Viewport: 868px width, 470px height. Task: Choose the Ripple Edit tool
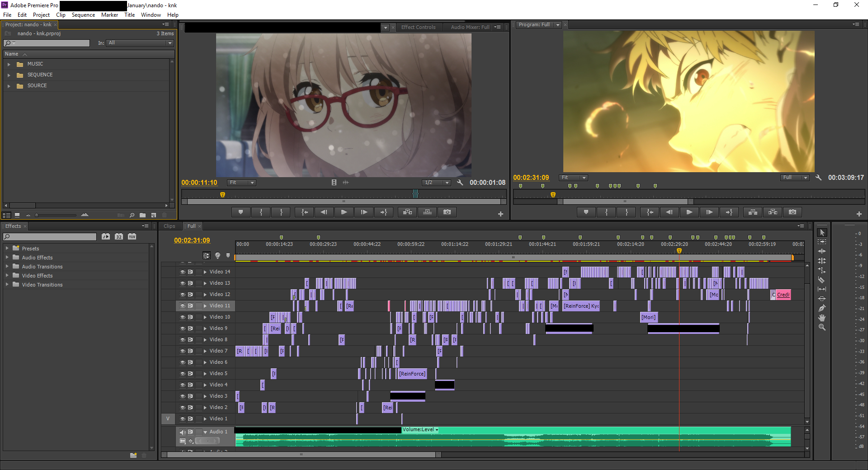coord(822,251)
